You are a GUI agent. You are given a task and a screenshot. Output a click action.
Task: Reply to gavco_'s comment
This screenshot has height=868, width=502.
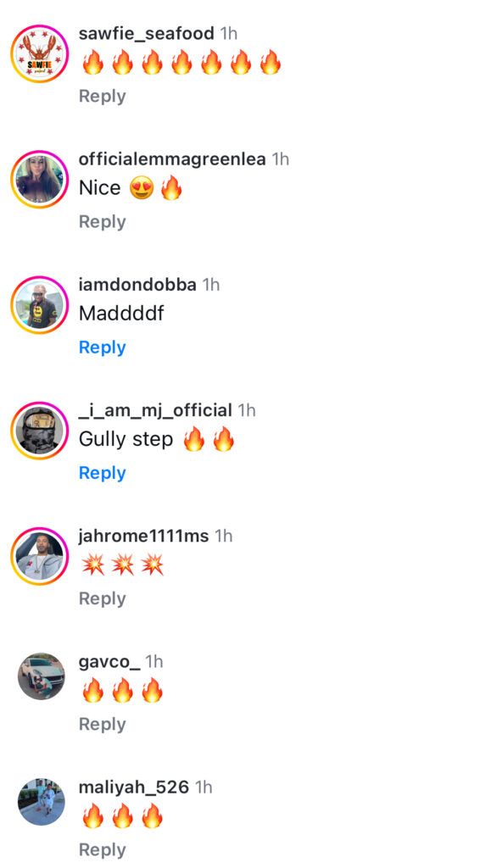click(102, 725)
